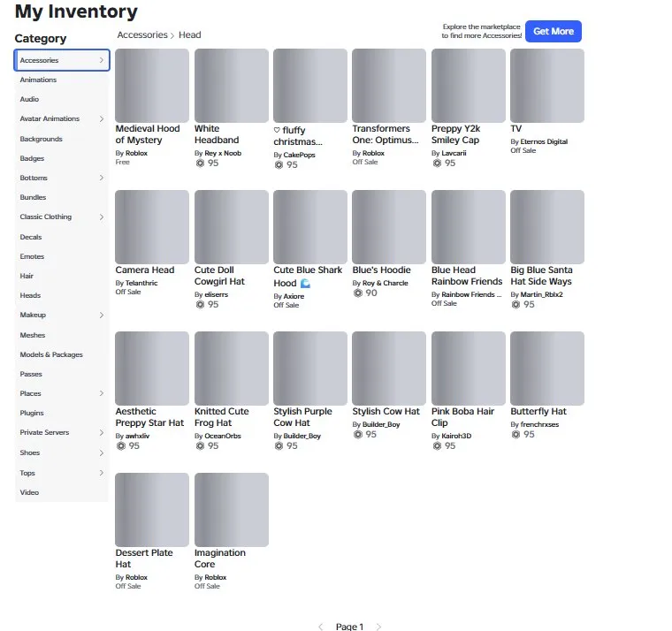Open creator link Lavcarii
Image resolution: width=672 pixels, height=631 pixels.
point(454,153)
